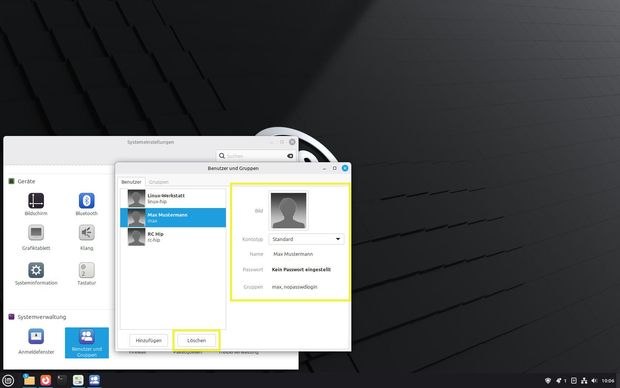
Task: Click the Löschen button
Action: tap(197, 340)
